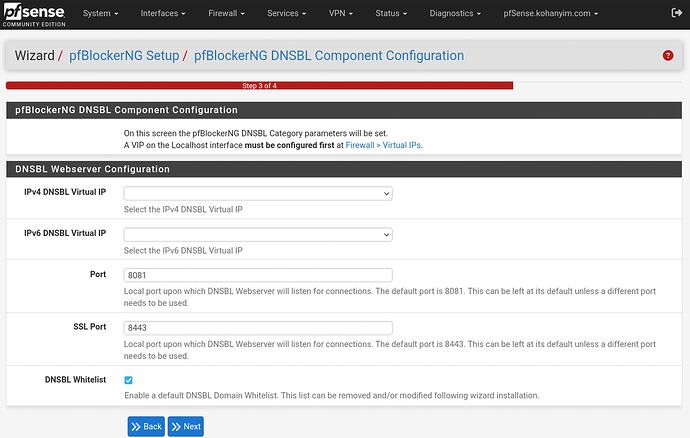The height and width of the screenshot is (438, 690).
Task: Click the SSL Port label
Action: point(90,327)
